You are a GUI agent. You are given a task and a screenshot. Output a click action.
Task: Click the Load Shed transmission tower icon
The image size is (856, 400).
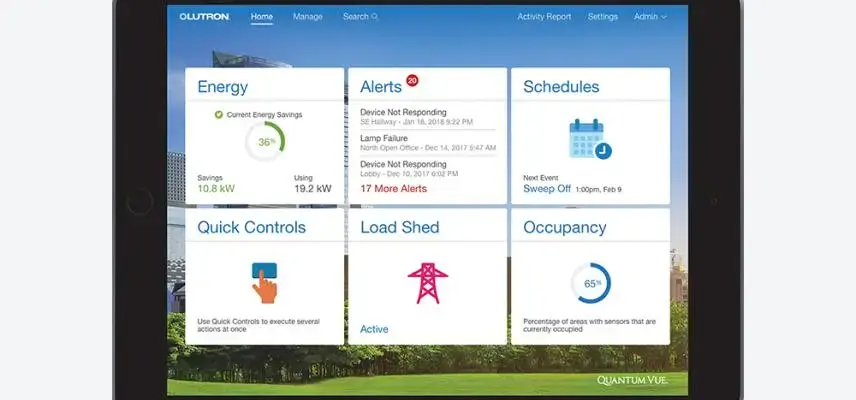427,282
